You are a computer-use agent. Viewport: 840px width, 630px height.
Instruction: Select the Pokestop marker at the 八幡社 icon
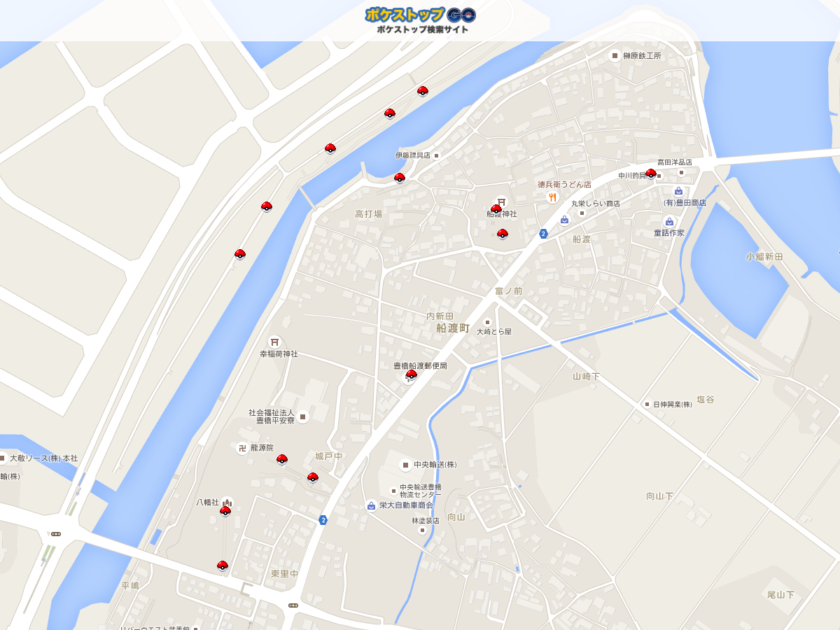click(225, 511)
